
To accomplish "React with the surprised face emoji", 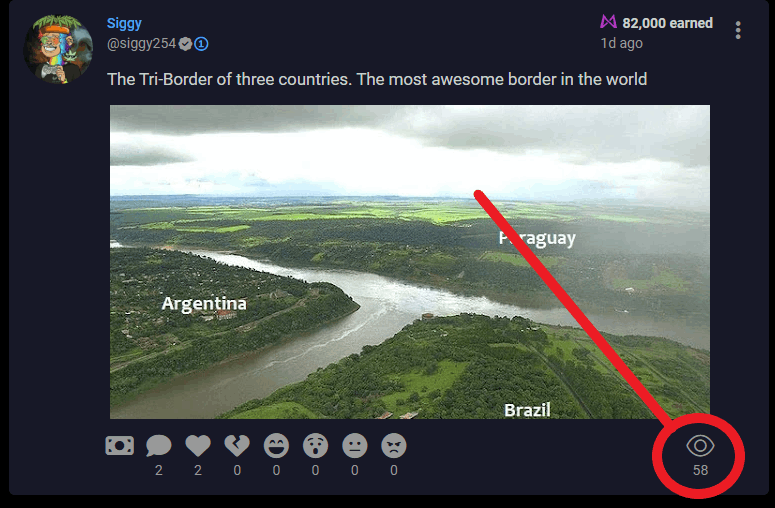I will [x=315, y=446].
